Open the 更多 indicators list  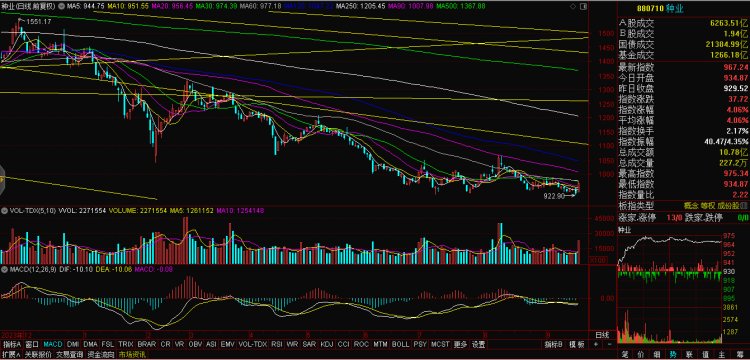pyautogui.click(x=460, y=344)
